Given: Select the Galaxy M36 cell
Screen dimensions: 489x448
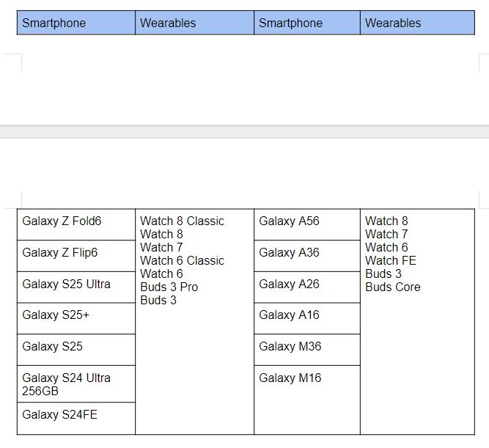Looking at the screenshot, I should pyautogui.click(x=307, y=350).
